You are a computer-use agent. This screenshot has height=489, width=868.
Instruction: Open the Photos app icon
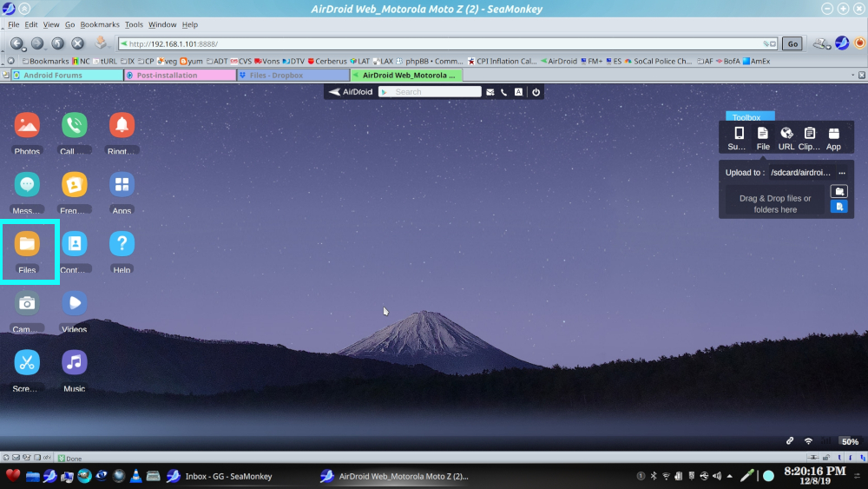(27, 125)
